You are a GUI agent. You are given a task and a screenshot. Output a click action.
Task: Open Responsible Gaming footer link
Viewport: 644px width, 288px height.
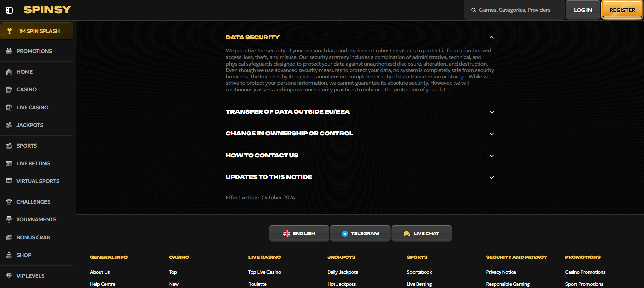pos(508,284)
